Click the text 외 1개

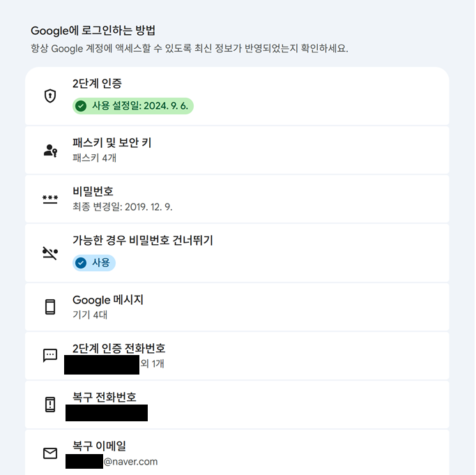[x=153, y=363]
